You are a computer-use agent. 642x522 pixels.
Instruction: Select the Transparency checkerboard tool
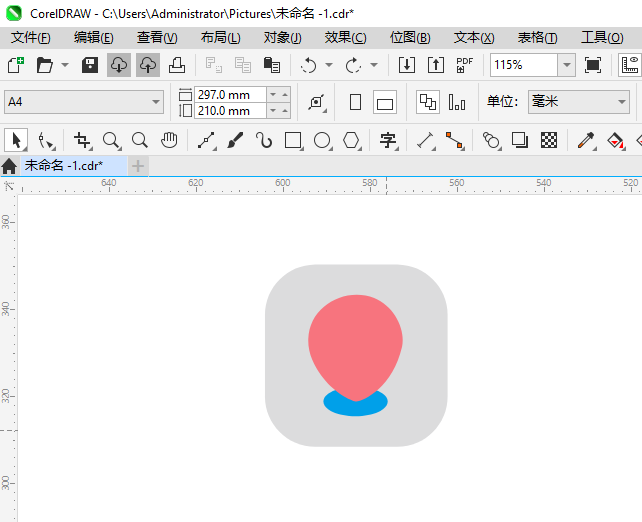549,140
